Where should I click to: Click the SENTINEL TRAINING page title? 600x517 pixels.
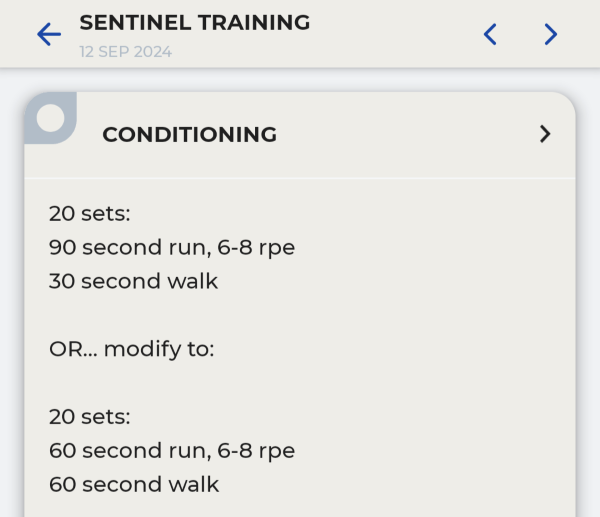[195, 23]
